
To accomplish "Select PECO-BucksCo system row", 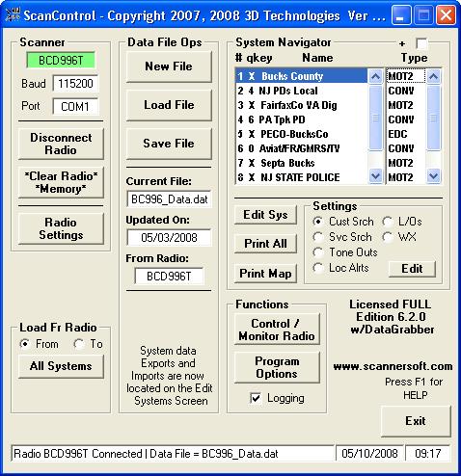I will tap(302, 134).
